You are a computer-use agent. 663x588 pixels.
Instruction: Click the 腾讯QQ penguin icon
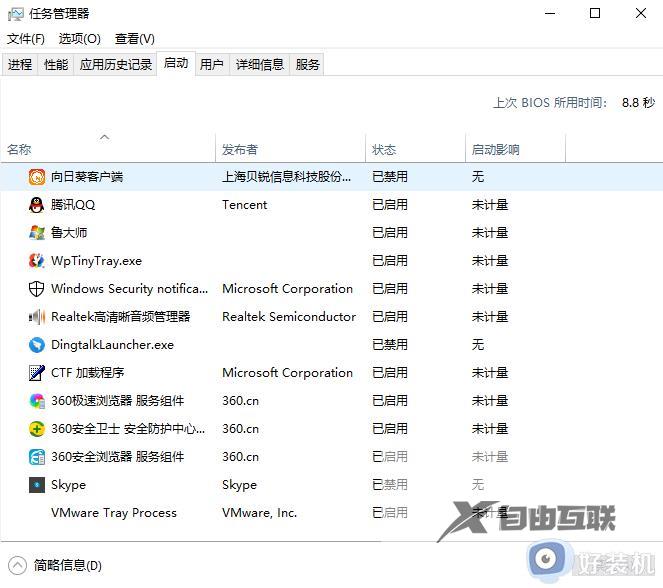(x=37, y=205)
